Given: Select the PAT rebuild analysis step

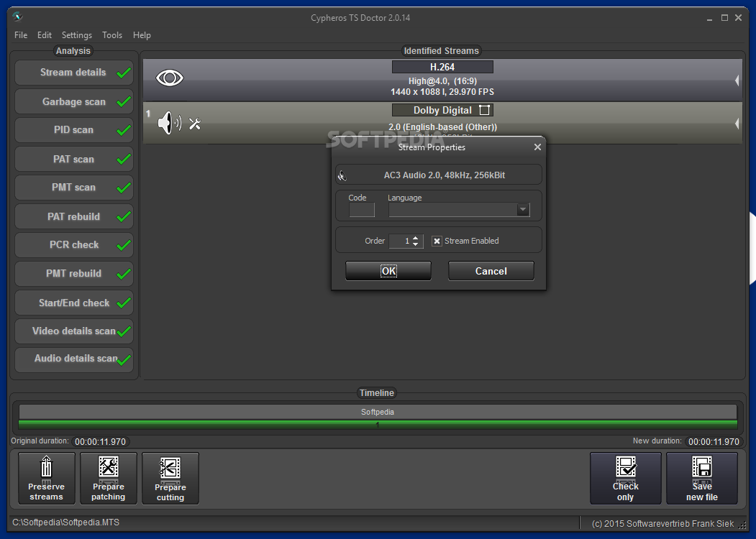Looking at the screenshot, I should 74,216.
